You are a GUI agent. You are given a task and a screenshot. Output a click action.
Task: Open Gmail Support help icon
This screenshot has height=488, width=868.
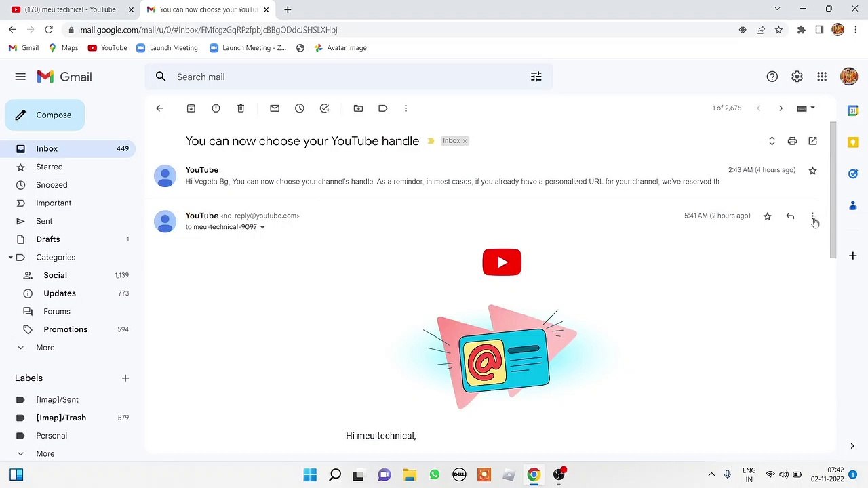pyautogui.click(x=772, y=77)
